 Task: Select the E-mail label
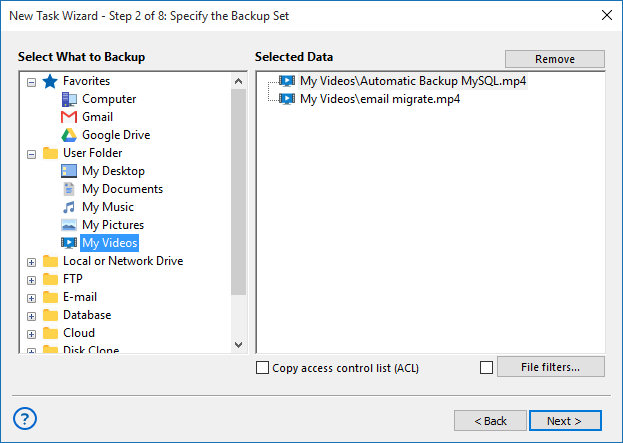(80, 297)
